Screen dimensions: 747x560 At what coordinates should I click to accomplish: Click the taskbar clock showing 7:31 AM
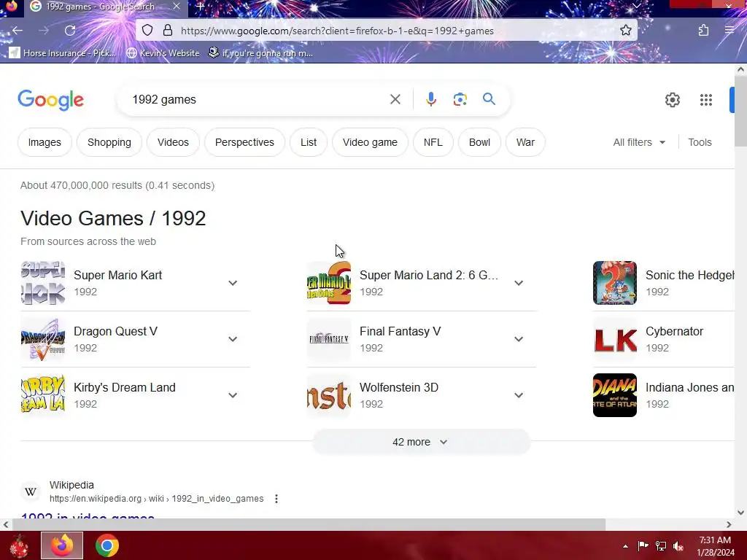point(715,545)
